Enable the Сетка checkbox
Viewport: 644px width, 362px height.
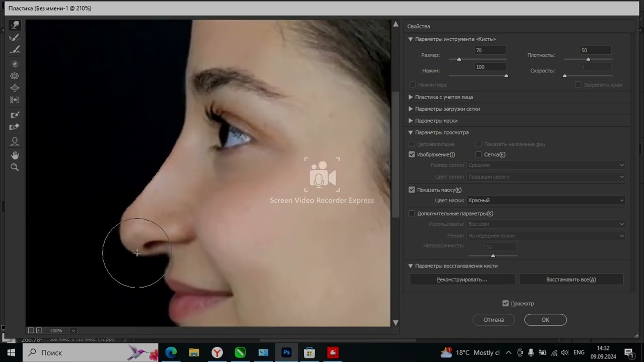(x=478, y=154)
